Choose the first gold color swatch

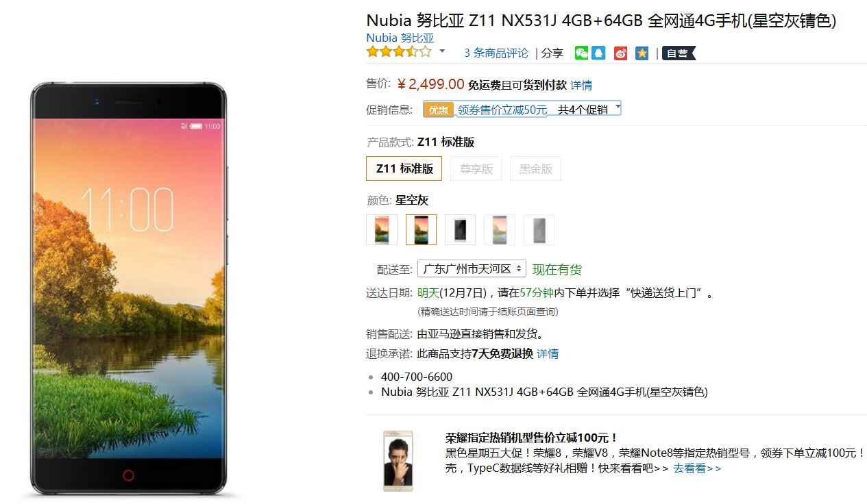(382, 229)
